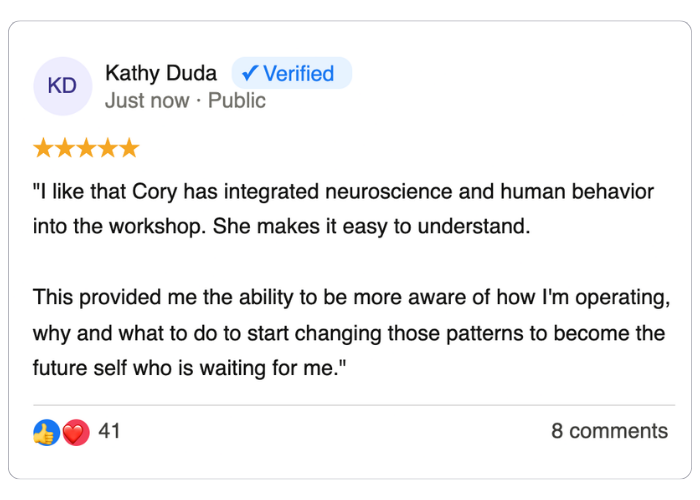Click the word Verified in the badge
Image resolution: width=700 pixels, height=500 pixels.
click(x=299, y=73)
